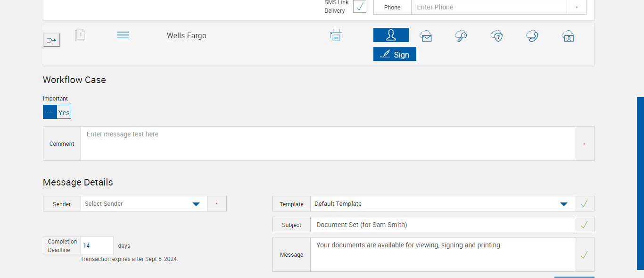Click the printer icon for Wells Fargo
644x278 pixels.
pos(336,35)
